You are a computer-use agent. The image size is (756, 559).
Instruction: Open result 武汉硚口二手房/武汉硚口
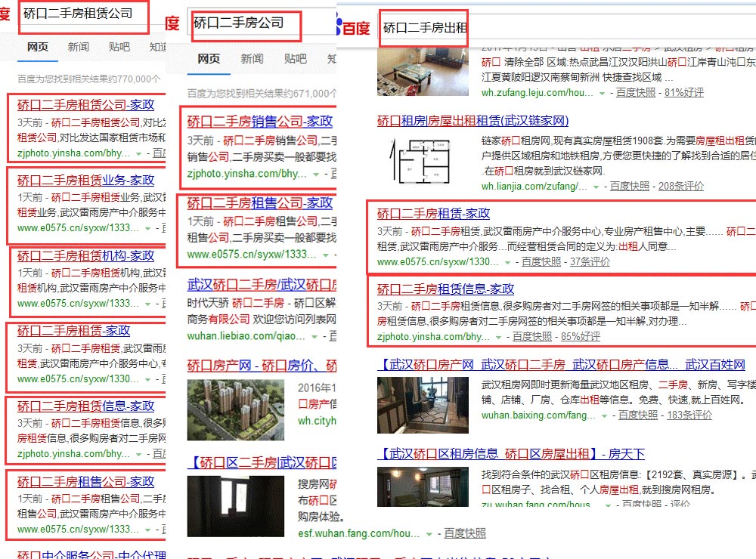click(x=262, y=286)
